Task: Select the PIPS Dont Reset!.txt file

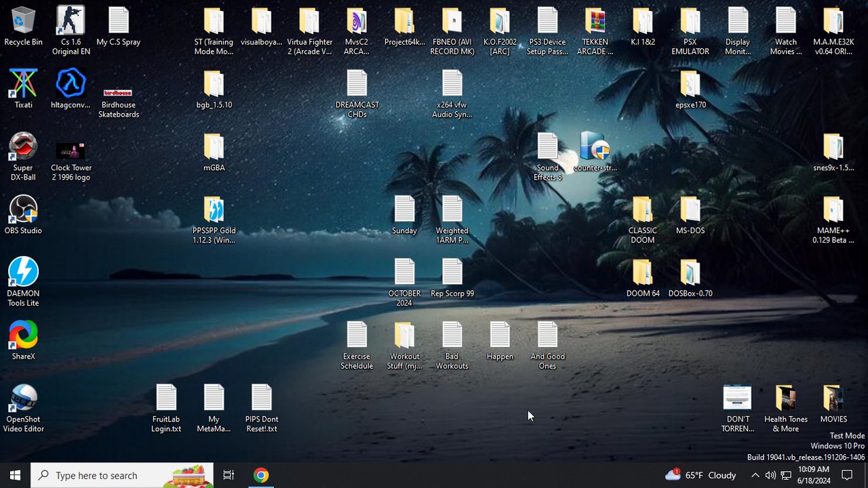Action: (261, 409)
